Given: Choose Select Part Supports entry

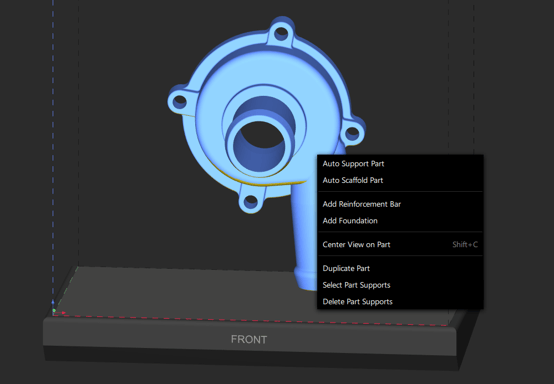Looking at the screenshot, I should (x=400, y=285).
